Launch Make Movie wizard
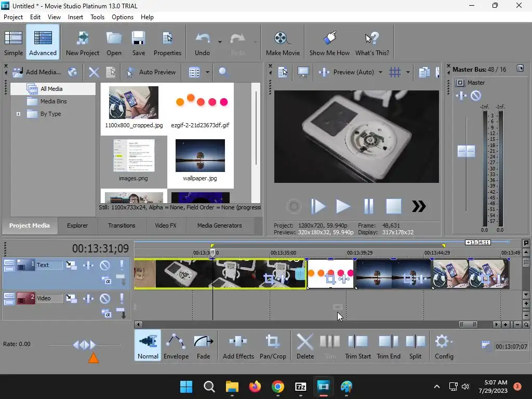 click(x=283, y=43)
